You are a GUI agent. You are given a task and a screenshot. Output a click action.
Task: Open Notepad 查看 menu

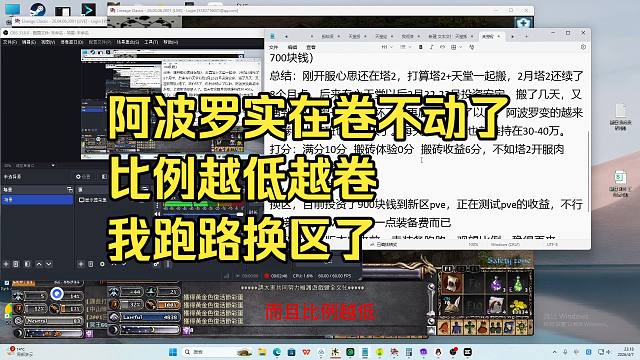point(311,47)
